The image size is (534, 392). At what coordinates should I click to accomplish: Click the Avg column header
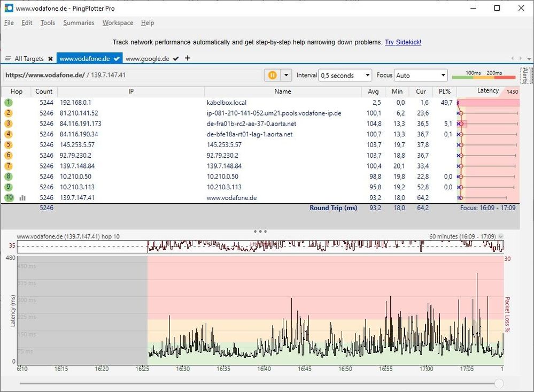coord(373,91)
